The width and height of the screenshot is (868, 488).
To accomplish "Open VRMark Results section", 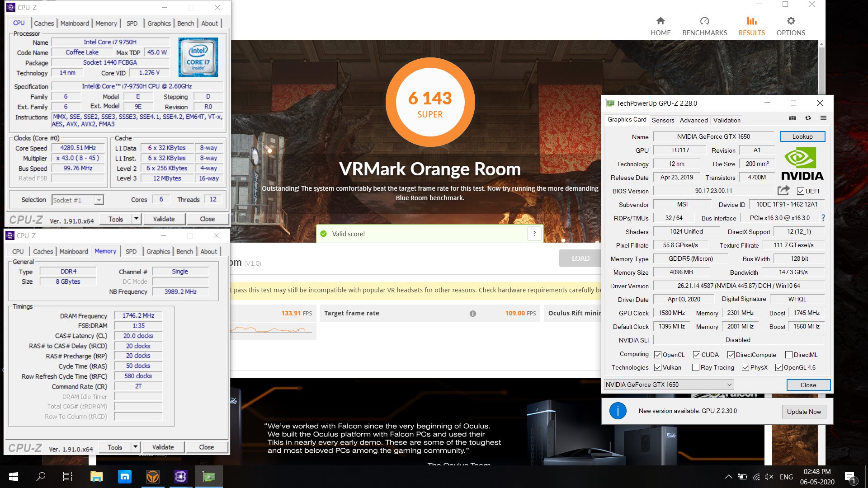I will pyautogui.click(x=751, y=26).
